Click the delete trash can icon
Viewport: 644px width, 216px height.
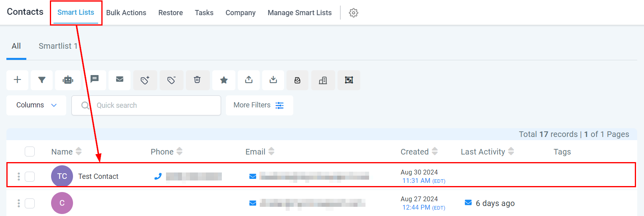[x=197, y=80]
